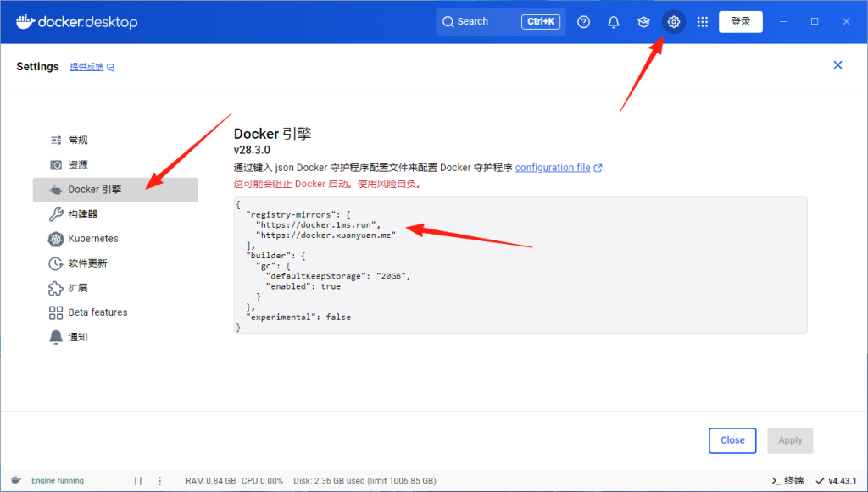
Task: Open the three-dot menu in the status bar
Action: pos(159,480)
